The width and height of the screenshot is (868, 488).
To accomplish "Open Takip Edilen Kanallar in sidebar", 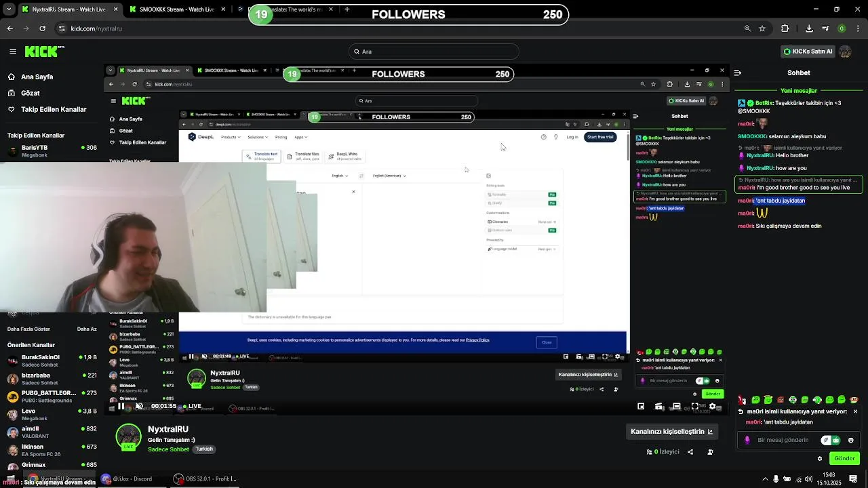I will point(47,109).
